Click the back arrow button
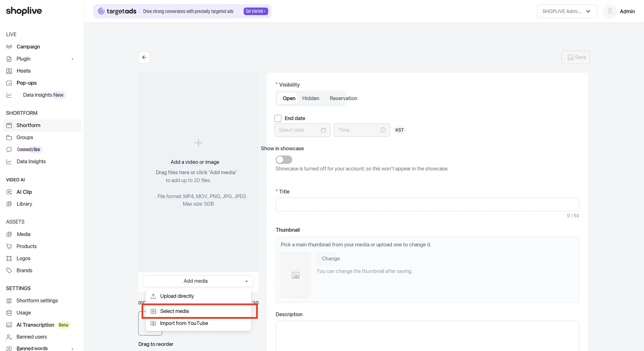Viewport: 644px width, 351px height. [x=144, y=57]
